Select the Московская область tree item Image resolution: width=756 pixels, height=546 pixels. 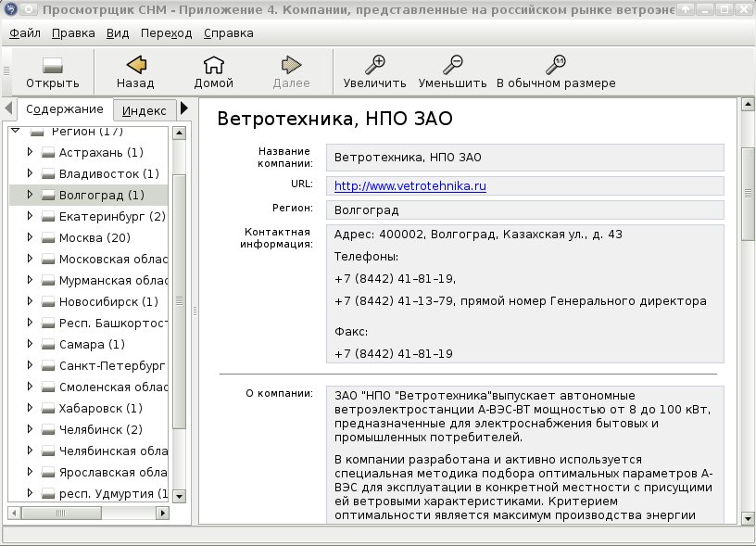click(x=113, y=259)
